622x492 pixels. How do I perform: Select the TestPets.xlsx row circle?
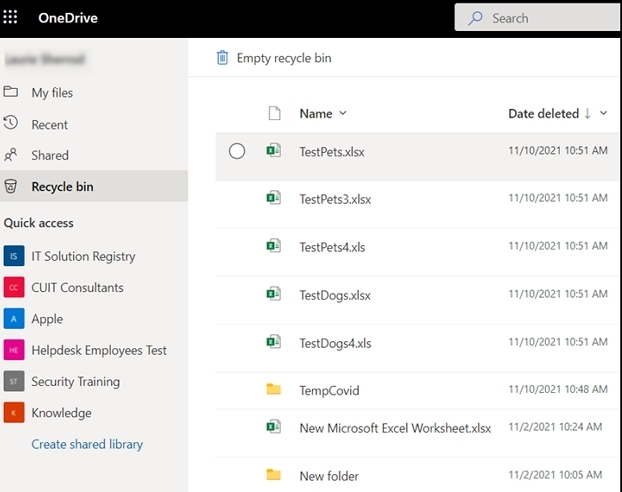point(237,151)
